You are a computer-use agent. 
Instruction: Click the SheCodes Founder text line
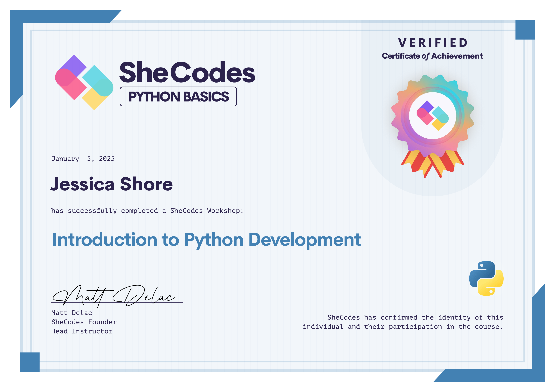click(x=84, y=322)
